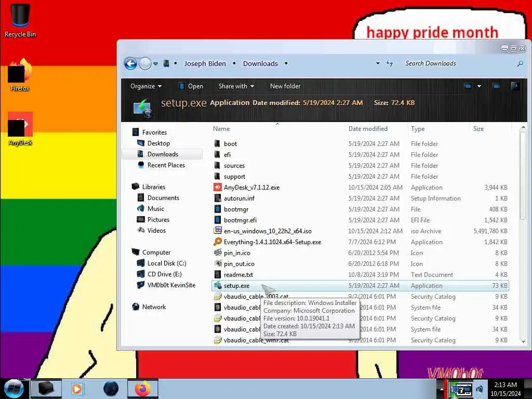Select the pin_in.ico file
This screenshot has height=399, width=532.
coord(237,253)
